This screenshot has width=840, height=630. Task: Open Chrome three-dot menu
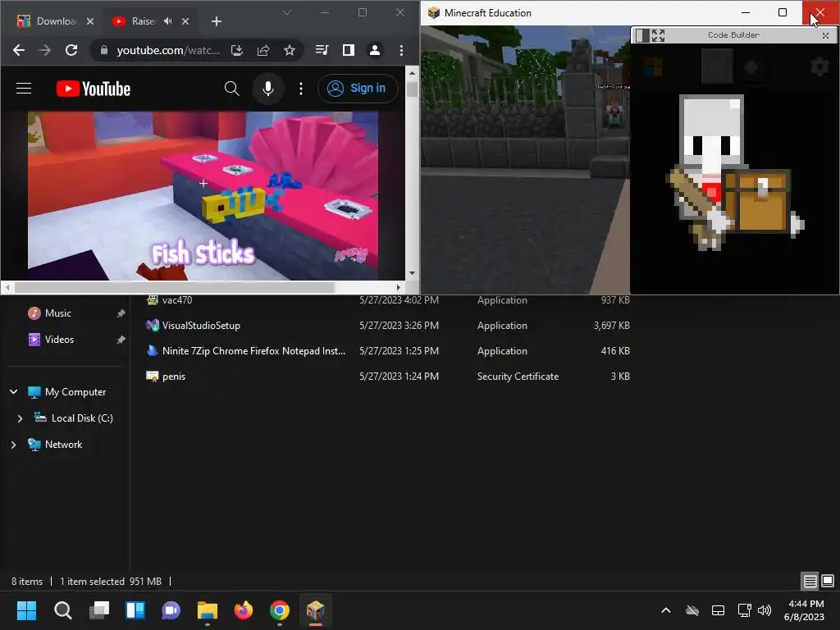(x=401, y=50)
